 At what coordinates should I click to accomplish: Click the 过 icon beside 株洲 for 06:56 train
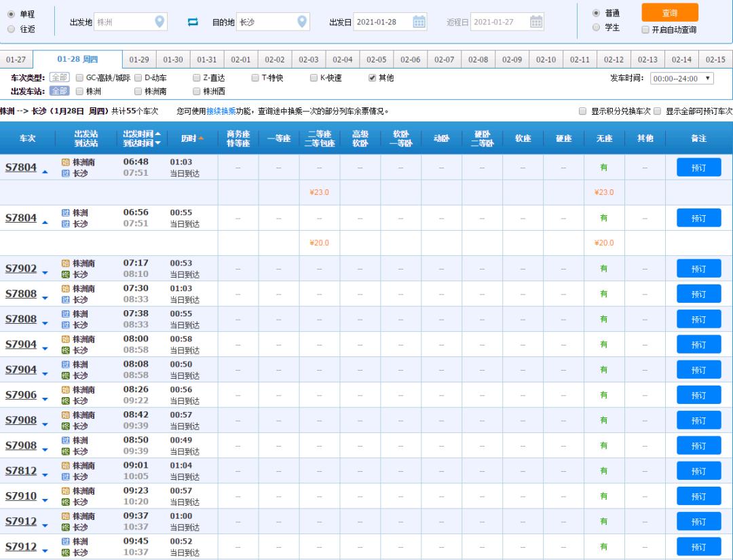coord(65,212)
